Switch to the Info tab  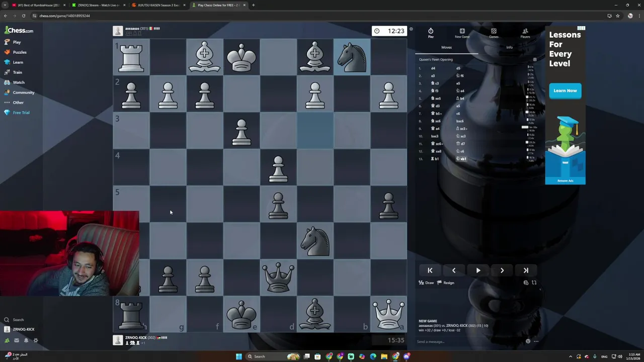(x=509, y=47)
